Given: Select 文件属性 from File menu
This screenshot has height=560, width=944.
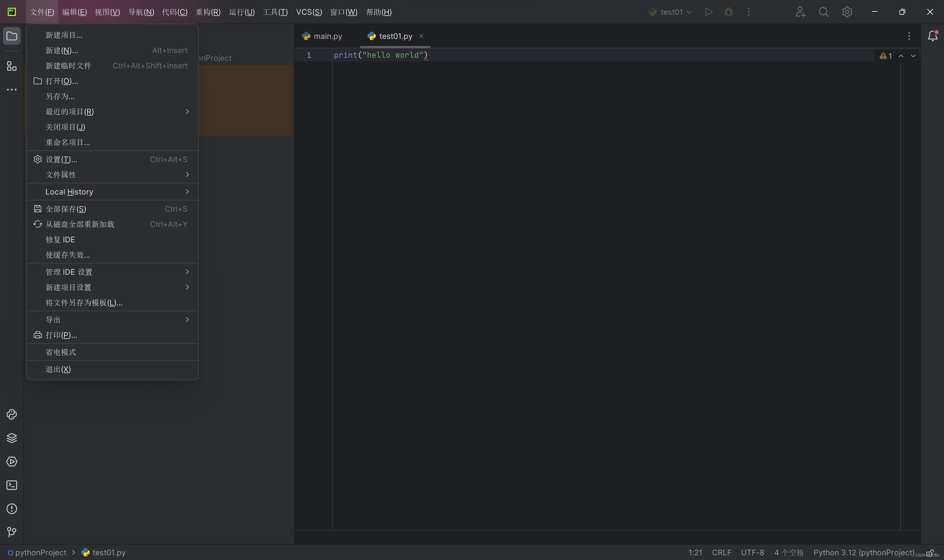Looking at the screenshot, I should coord(61,175).
